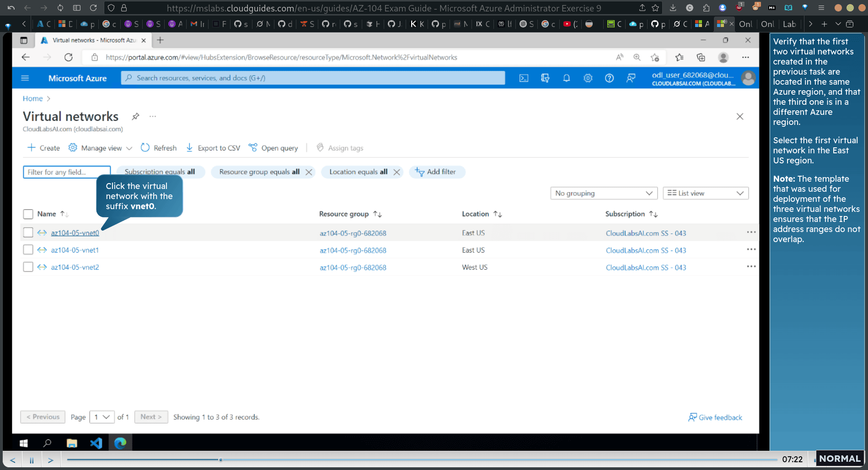868x470 pixels.
Task: Open virtual network az104-05-vnet2
Action: 75,267
